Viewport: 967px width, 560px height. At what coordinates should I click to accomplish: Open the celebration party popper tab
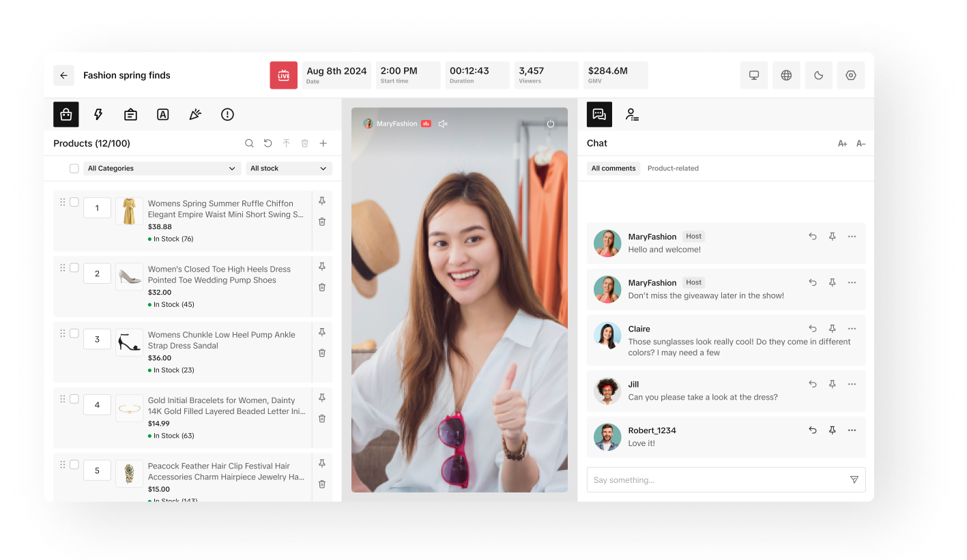(195, 115)
